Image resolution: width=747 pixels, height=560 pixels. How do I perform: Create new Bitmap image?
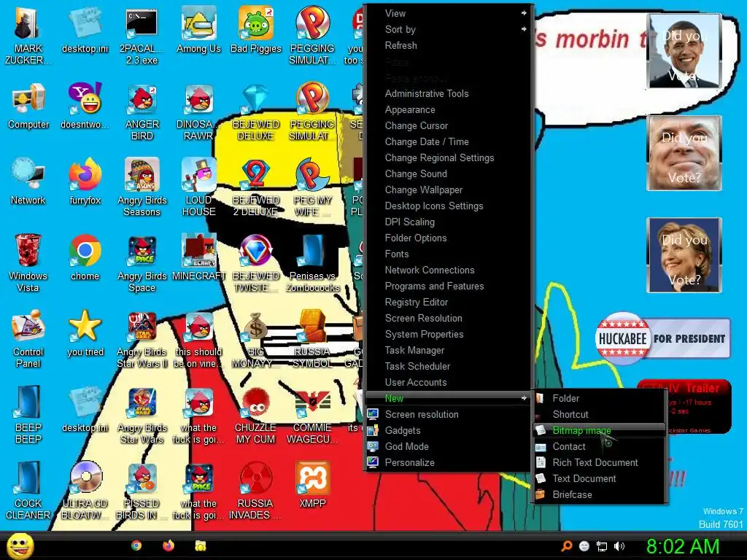click(600, 430)
